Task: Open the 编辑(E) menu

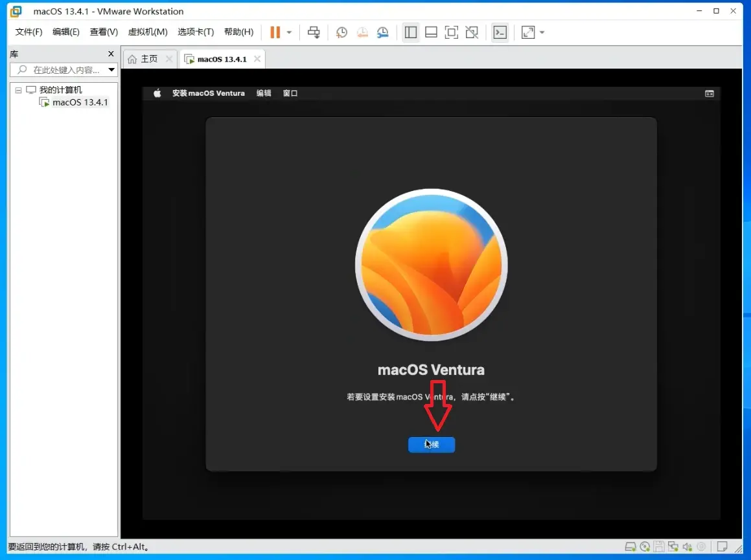Action: pos(65,32)
